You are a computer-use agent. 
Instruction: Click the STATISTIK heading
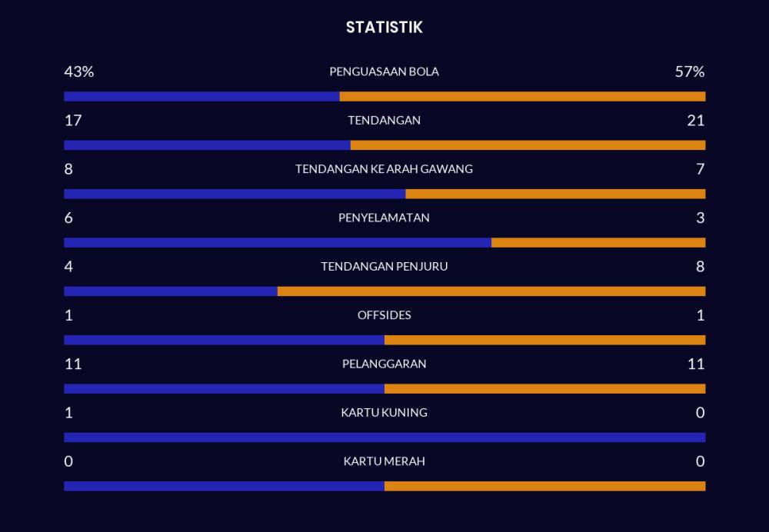384,27
